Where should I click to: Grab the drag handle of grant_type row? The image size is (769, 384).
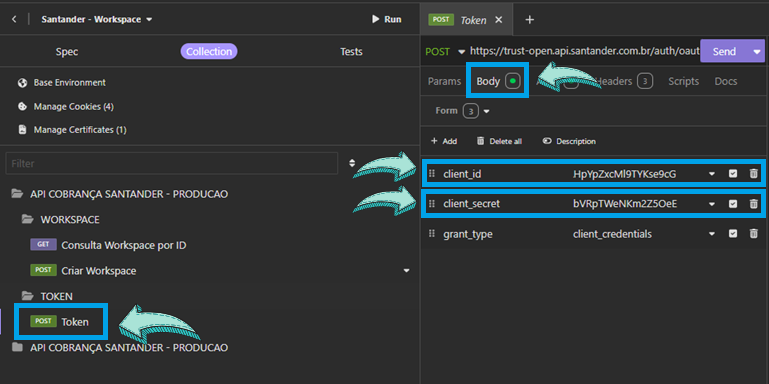point(432,233)
